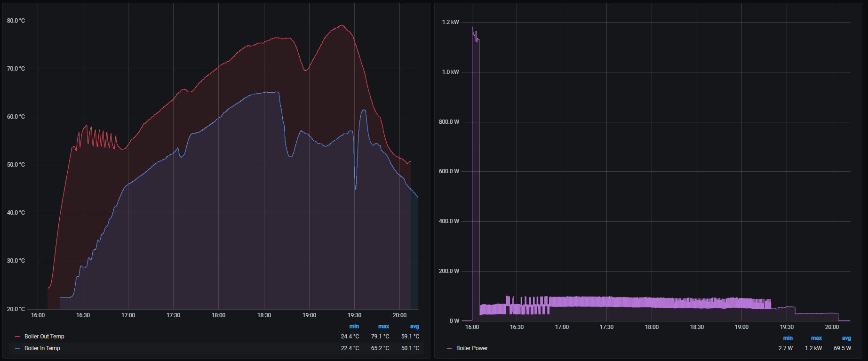Viewport: 868px width, 361px height.
Task: Click the 19:00 label on power chart axis
Action: [x=741, y=327]
